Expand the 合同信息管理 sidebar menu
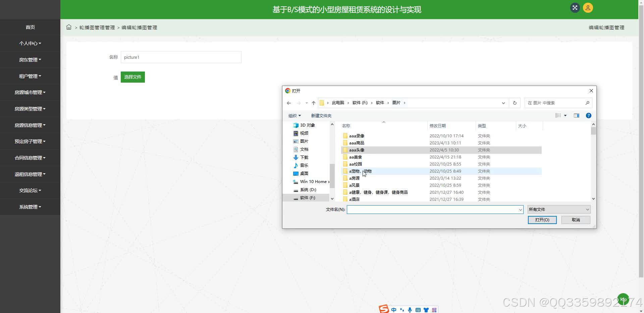This screenshot has height=313, width=644. point(30,158)
